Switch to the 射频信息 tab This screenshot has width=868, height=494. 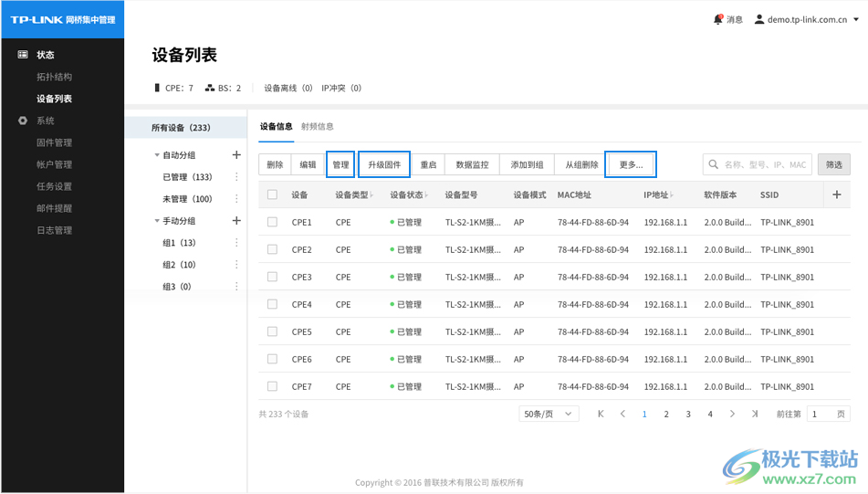(x=318, y=126)
